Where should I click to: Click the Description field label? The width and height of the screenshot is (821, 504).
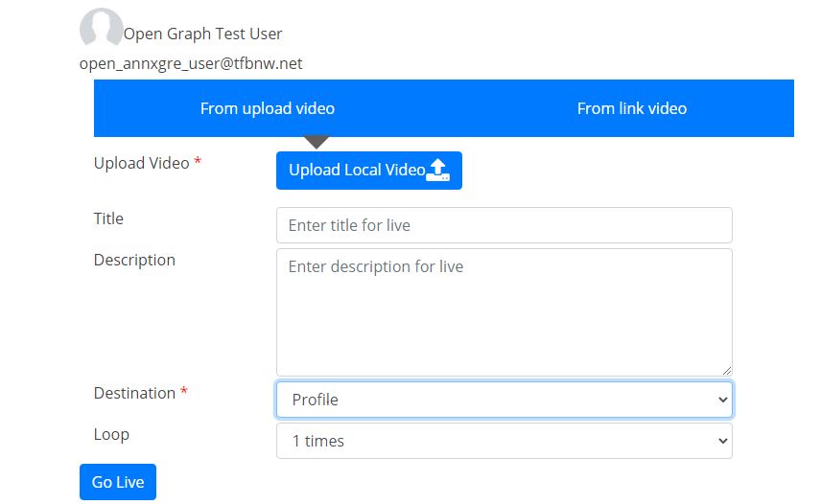[x=134, y=260]
